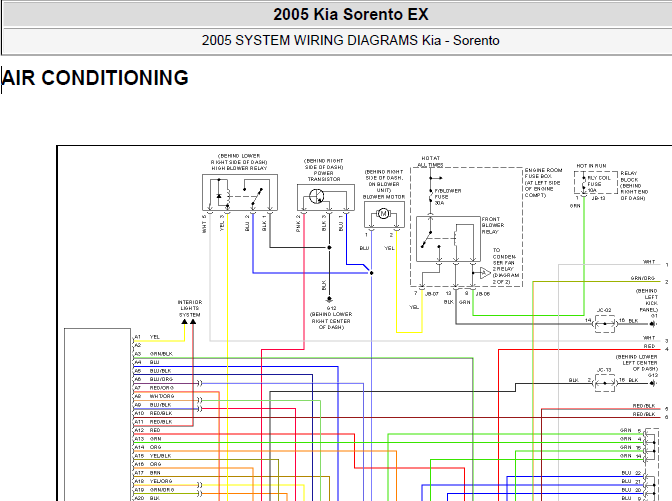
Task: Click the 'JB-13' connector label
Action: [x=598, y=198]
